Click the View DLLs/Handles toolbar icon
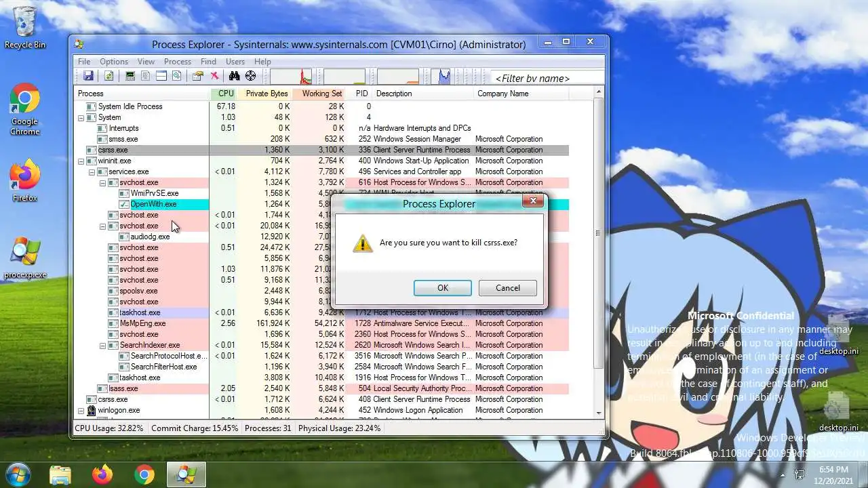This screenshot has width=868, height=488. click(177, 76)
